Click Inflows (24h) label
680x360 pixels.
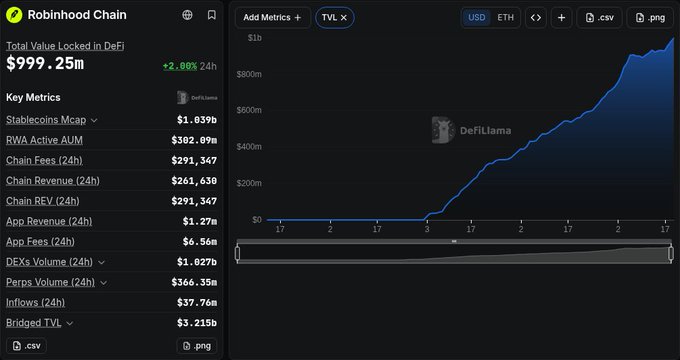36,302
